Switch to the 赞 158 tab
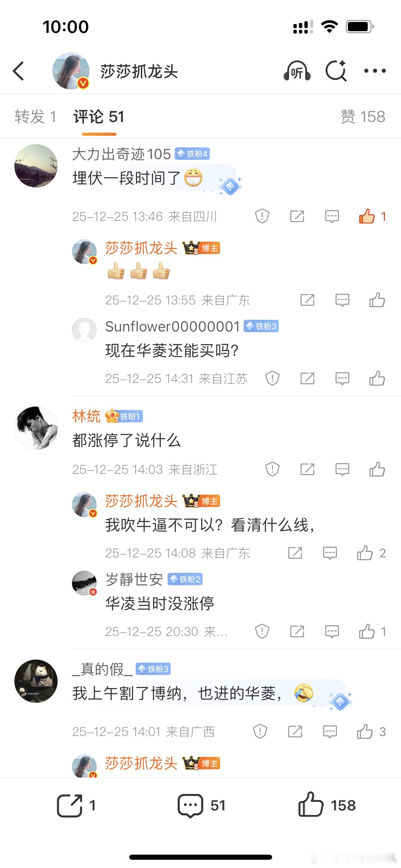Image resolution: width=401 pixels, height=868 pixels. click(363, 117)
